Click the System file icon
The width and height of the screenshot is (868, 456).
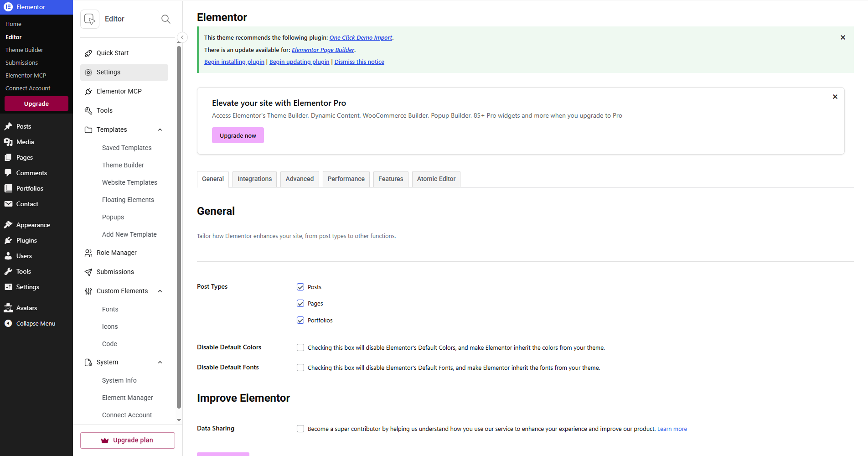(x=88, y=363)
